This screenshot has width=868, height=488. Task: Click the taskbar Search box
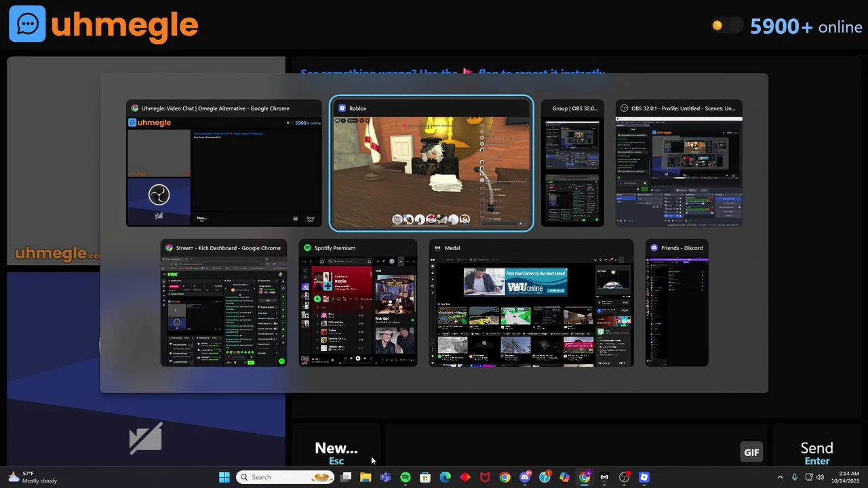[x=285, y=477]
